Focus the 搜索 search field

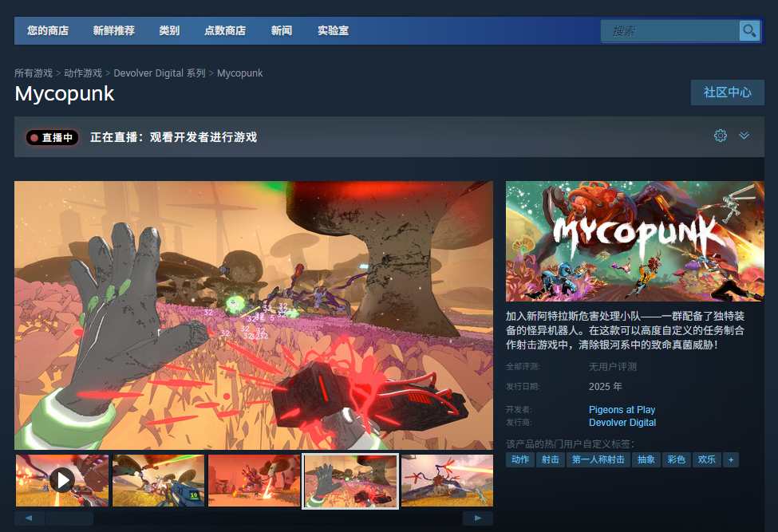tap(669, 31)
